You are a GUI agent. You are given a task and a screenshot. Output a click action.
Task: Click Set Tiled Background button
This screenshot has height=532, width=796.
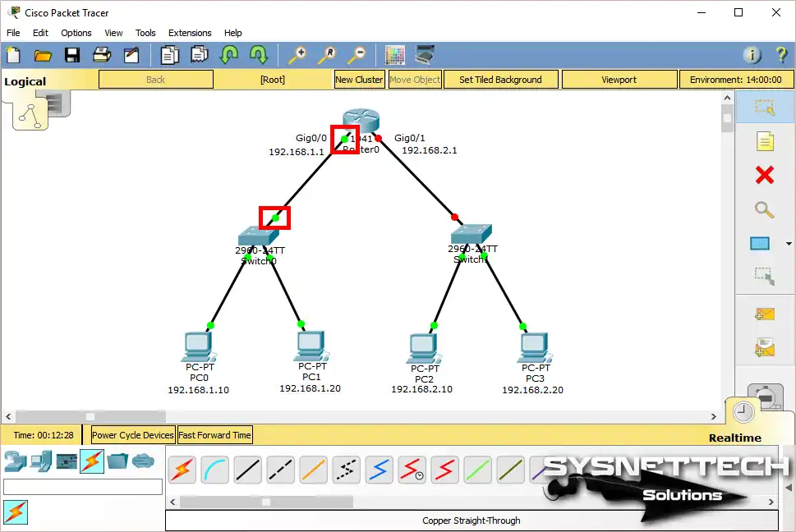500,80
